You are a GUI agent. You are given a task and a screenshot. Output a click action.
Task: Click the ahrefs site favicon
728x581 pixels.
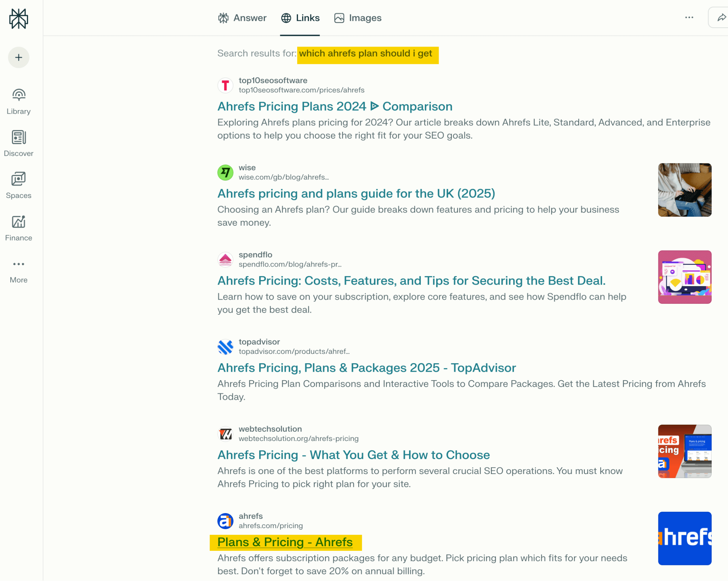[225, 521]
